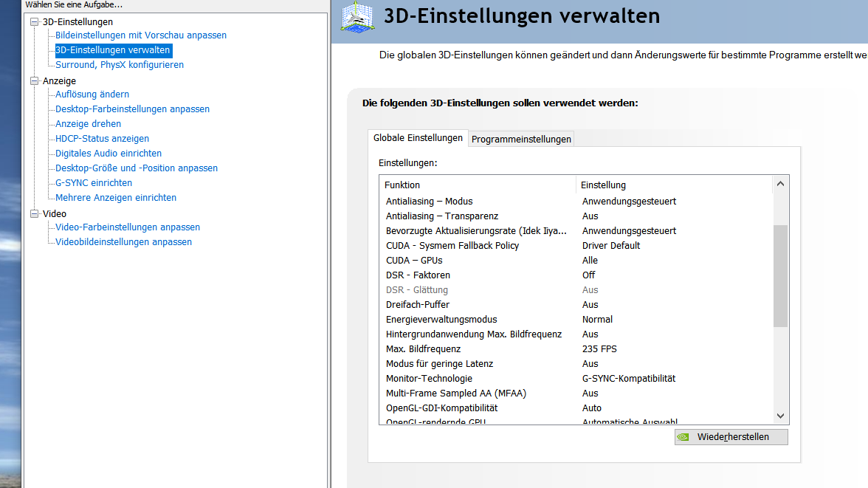Collapse the Anzeige tree node
Image resolution: width=868 pixels, height=488 pixels.
pos(34,81)
